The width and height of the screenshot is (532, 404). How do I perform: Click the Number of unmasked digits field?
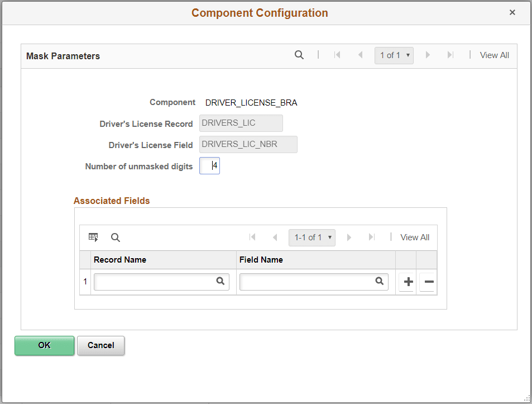(209, 165)
